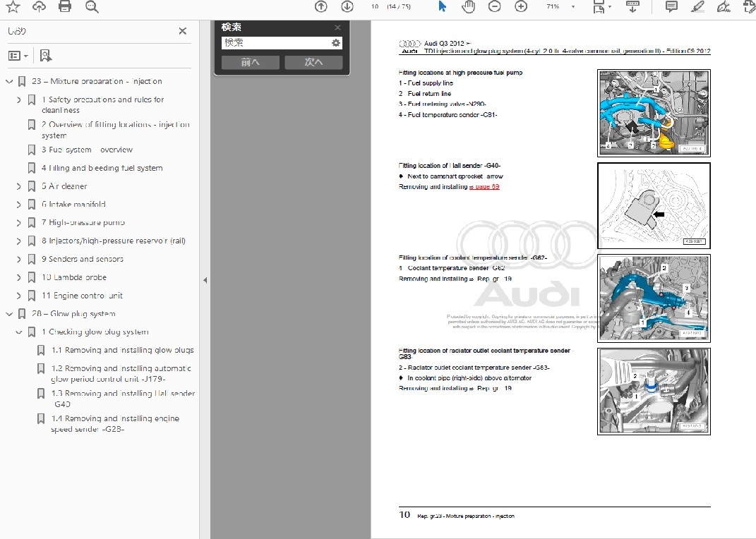This screenshot has width=756, height=539.
Task: Go to previous page with up arrow
Action: [x=320, y=6]
